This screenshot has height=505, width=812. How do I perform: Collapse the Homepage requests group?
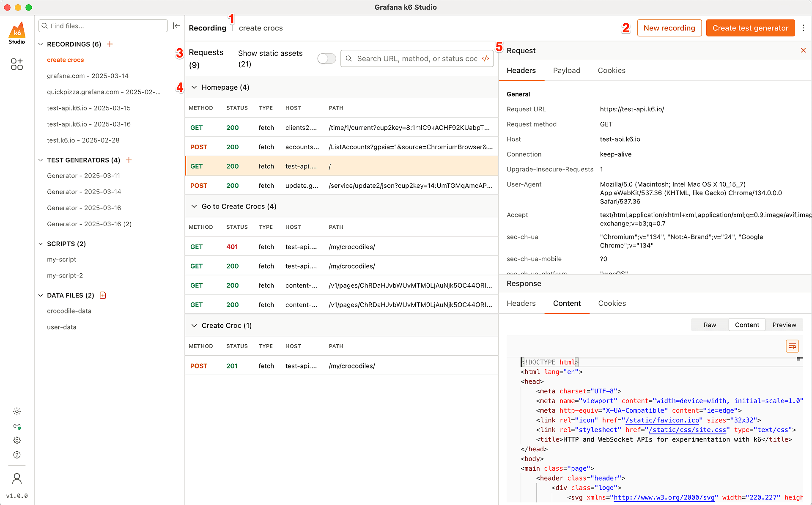click(x=194, y=87)
